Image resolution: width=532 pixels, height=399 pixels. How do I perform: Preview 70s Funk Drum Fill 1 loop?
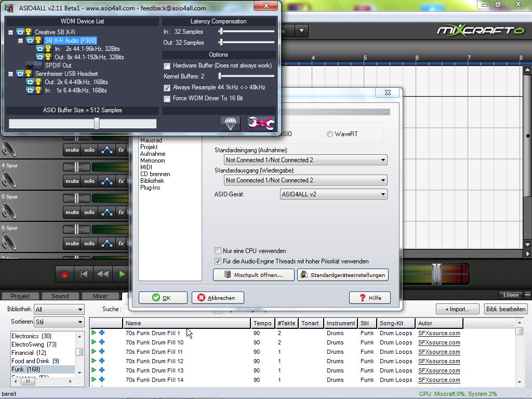pos(94,333)
